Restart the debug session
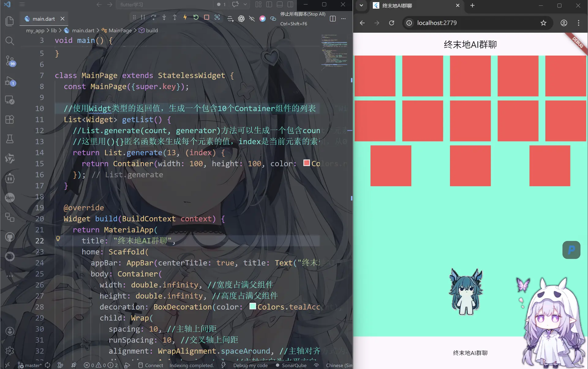Viewport: 588px width, 369px height. coord(196,17)
